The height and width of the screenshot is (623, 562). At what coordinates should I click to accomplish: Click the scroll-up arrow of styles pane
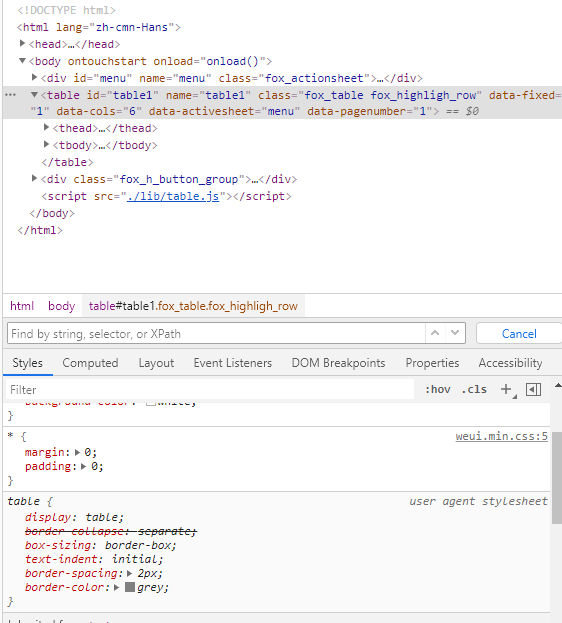[x=558, y=385]
